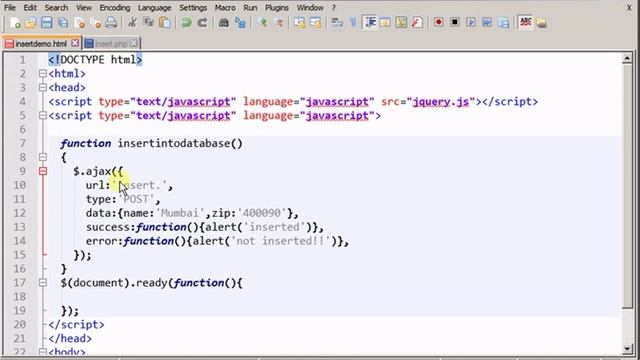Click the green Undo arrow icon
640x360 pixels.
187,23
